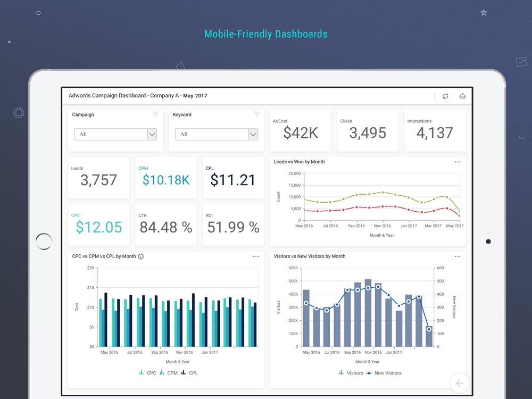
Task: Click the 'Leads vs Won by Month' title
Action: pos(299,162)
